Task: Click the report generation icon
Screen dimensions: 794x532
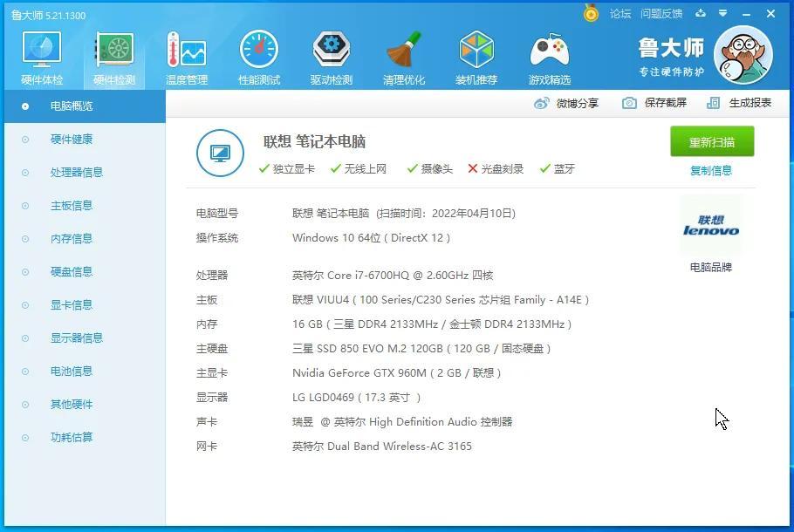Action: (x=713, y=103)
